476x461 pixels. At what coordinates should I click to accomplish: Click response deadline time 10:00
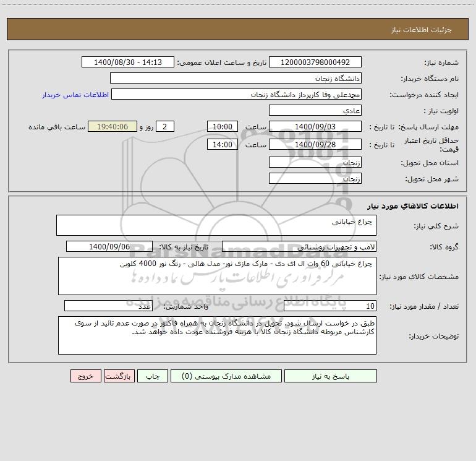tap(222, 126)
